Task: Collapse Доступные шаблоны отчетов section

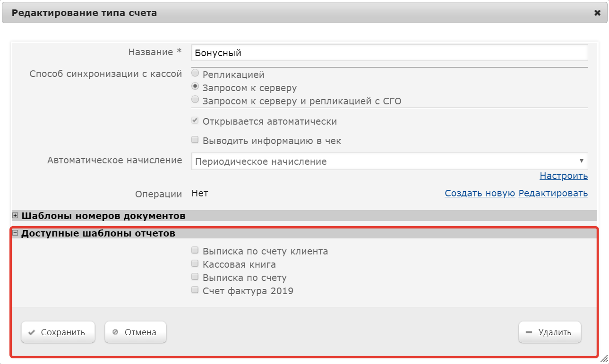Action: coord(15,233)
